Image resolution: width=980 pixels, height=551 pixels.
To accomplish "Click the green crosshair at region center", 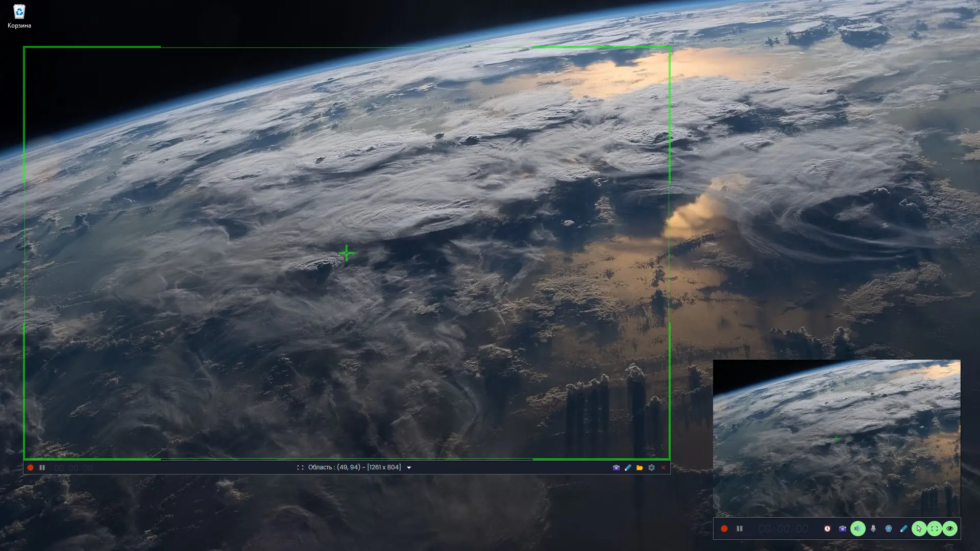I will pyautogui.click(x=347, y=253).
